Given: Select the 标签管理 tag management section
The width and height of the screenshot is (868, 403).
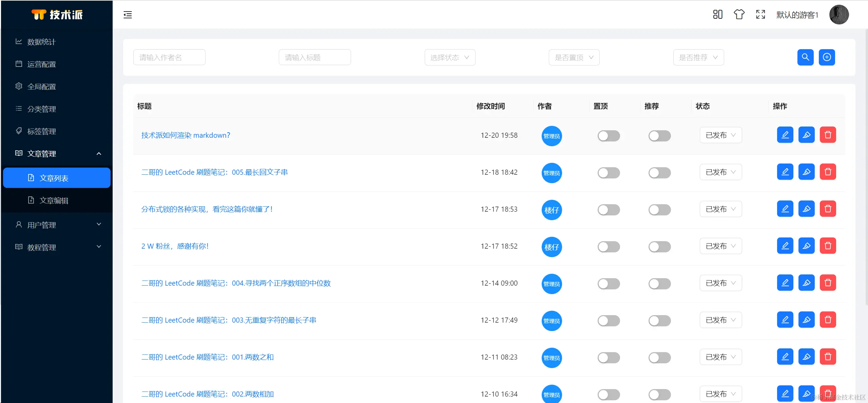Looking at the screenshot, I should click(42, 131).
